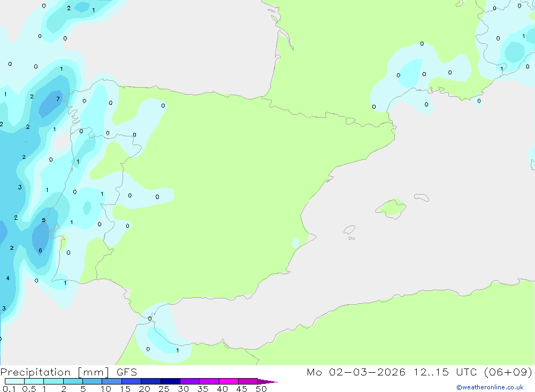The height and width of the screenshot is (392, 535).
Task: Click the 10–15 mm blue legend box
Action: [112, 381]
